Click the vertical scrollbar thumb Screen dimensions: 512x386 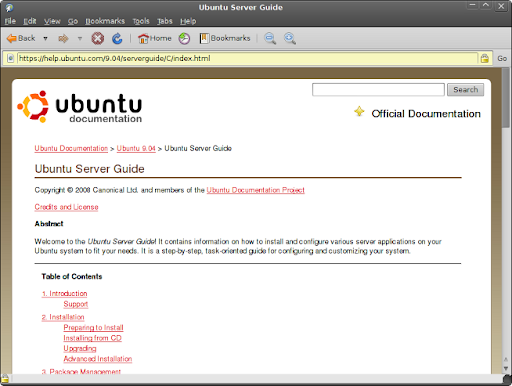[506, 98]
